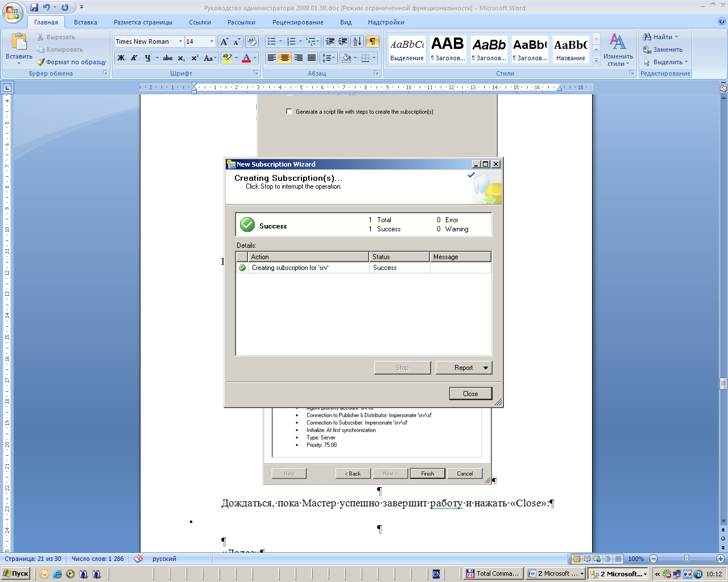Switch to print layout view icon
Screen dimensions: 728x582
pyautogui.click(x=577, y=559)
